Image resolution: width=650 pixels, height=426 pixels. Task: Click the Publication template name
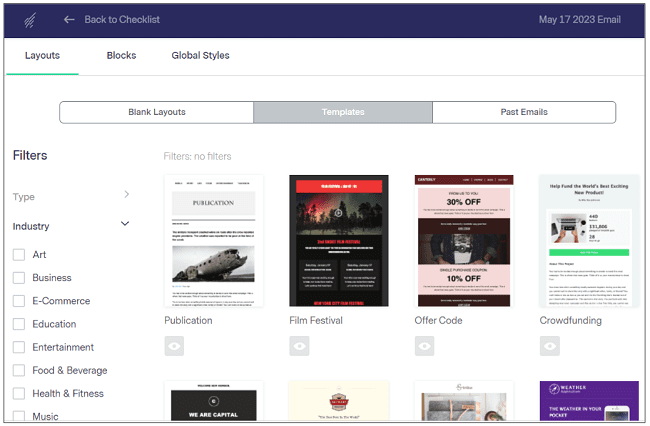188,321
